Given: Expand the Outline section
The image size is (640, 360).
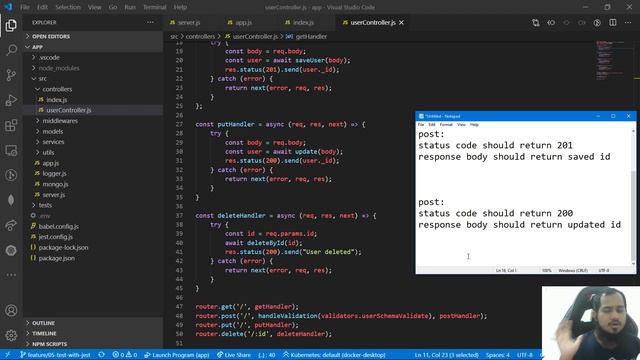Looking at the screenshot, I should click(93, 323).
